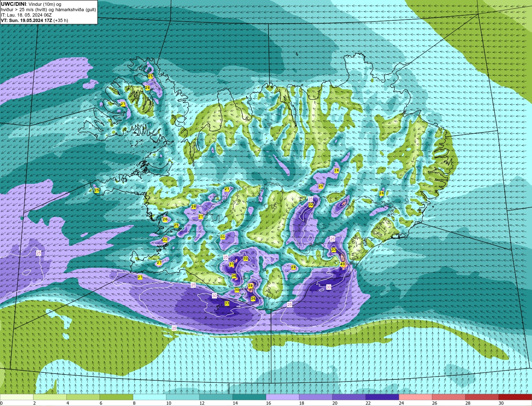
Task: Click the 0–2 m/s pale yellow legend swatch
Action: [17, 397]
